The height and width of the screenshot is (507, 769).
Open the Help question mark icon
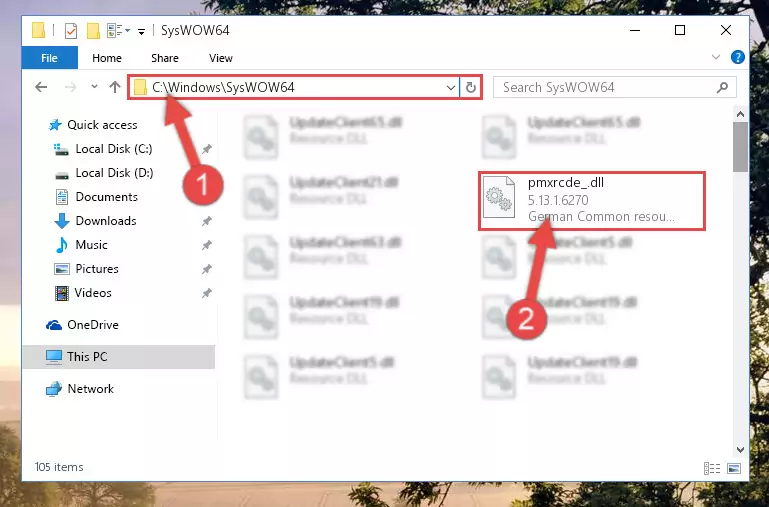[738, 57]
